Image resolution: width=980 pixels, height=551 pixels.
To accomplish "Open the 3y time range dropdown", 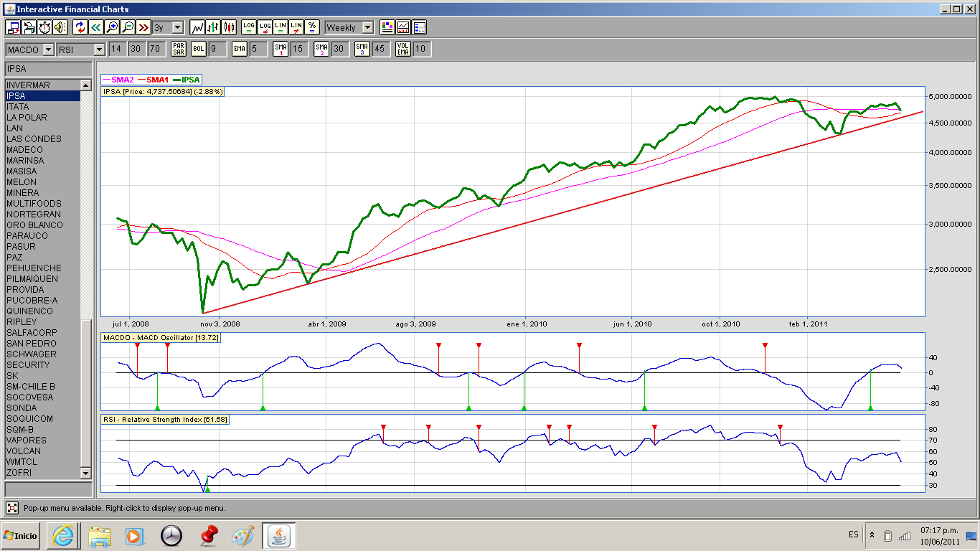I will pos(176,27).
